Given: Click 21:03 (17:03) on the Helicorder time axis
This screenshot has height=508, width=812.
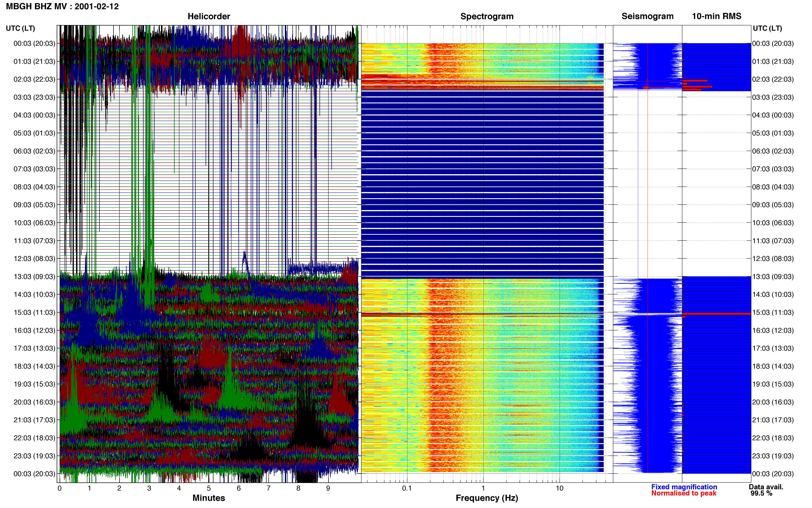Looking at the screenshot, I should point(34,420).
